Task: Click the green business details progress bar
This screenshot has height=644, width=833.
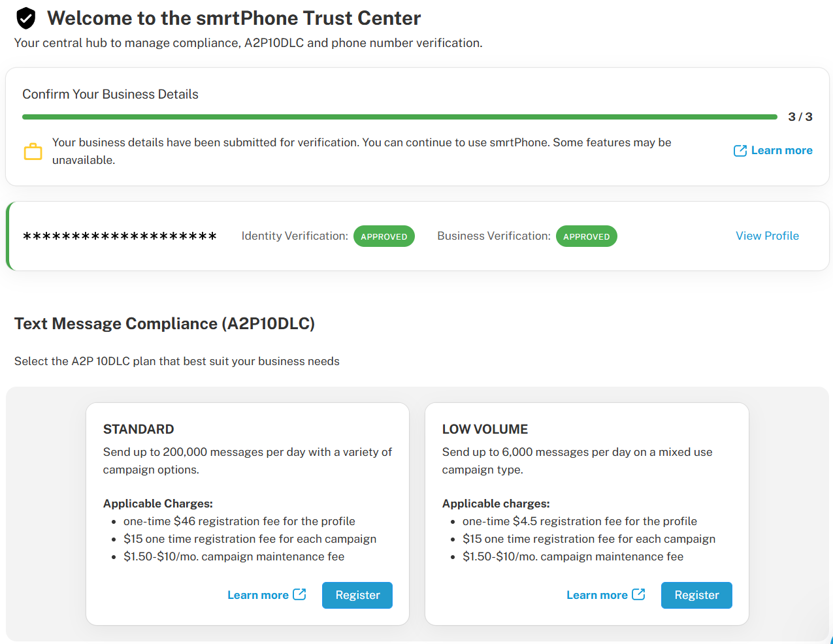Action: 399,117
